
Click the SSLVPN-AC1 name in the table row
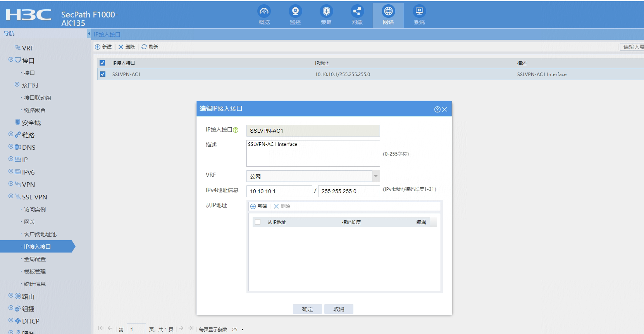click(x=126, y=74)
